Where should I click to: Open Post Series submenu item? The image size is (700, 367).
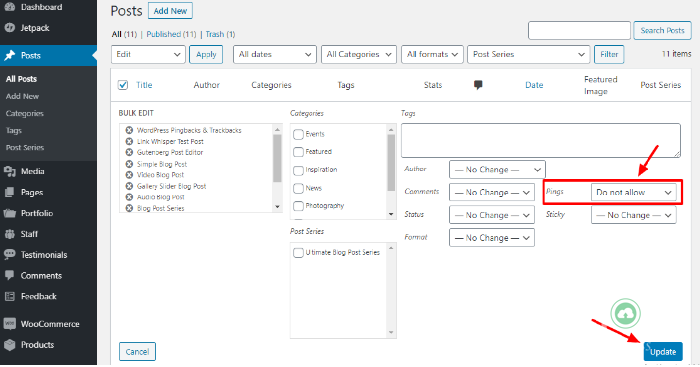point(25,147)
